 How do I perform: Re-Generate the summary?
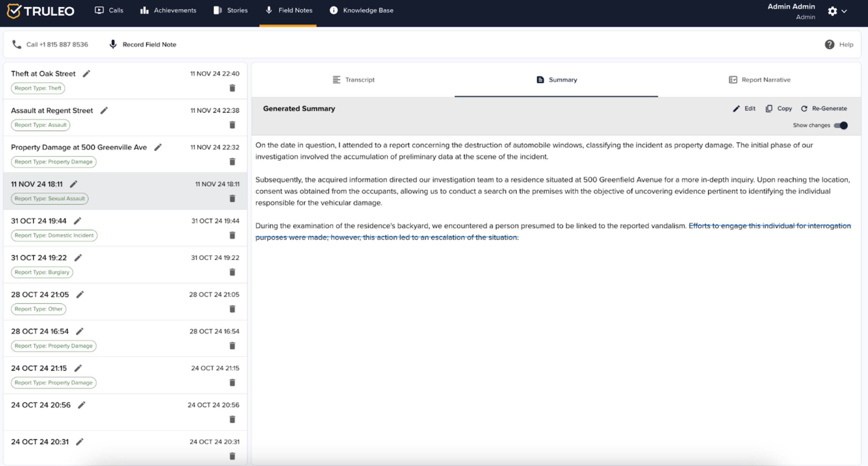[x=824, y=108]
